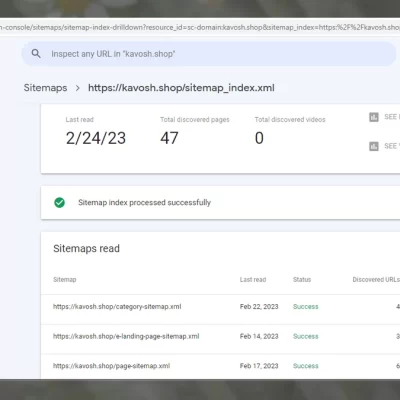Click the 'Sitemaps read' heading
This screenshot has height=400, width=400.
[x=86, y=248]
